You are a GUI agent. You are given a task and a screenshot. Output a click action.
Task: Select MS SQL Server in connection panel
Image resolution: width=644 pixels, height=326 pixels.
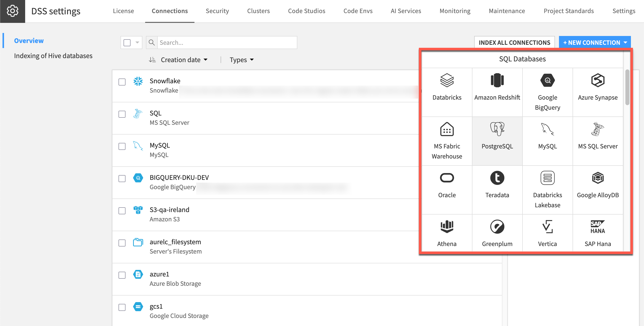click(598, 141)
